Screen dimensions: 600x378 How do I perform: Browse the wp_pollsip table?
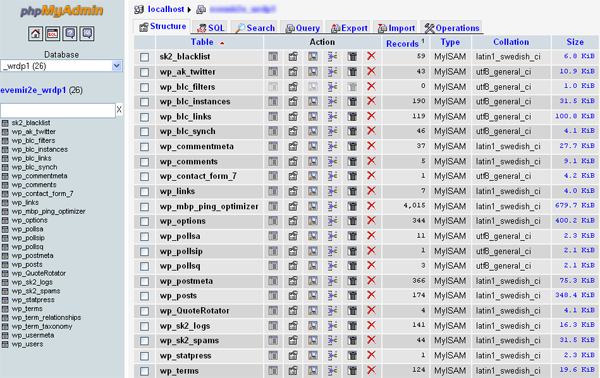coord(273,251)
